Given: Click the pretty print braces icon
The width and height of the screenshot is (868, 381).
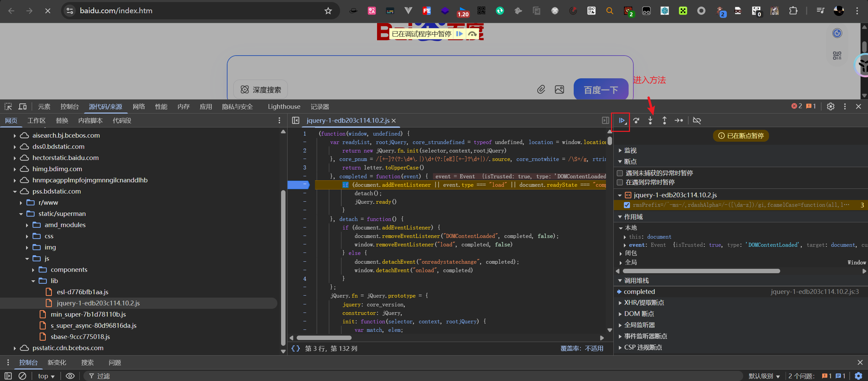Looking at the screenshot, I should 296,348.
